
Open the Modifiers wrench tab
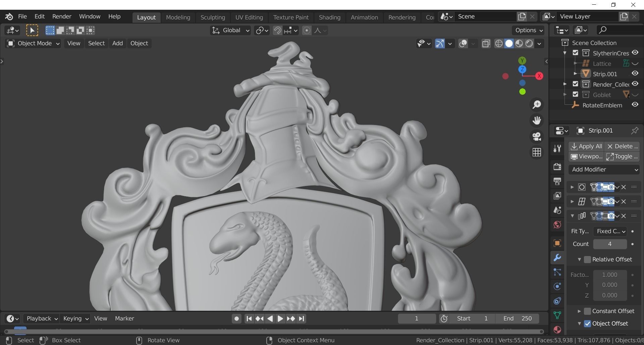(x=557, y=257)
